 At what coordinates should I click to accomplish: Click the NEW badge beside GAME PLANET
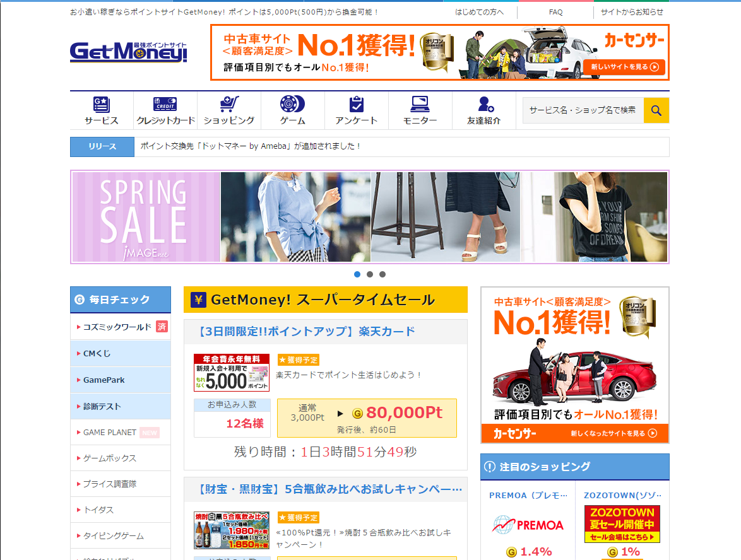150,433
